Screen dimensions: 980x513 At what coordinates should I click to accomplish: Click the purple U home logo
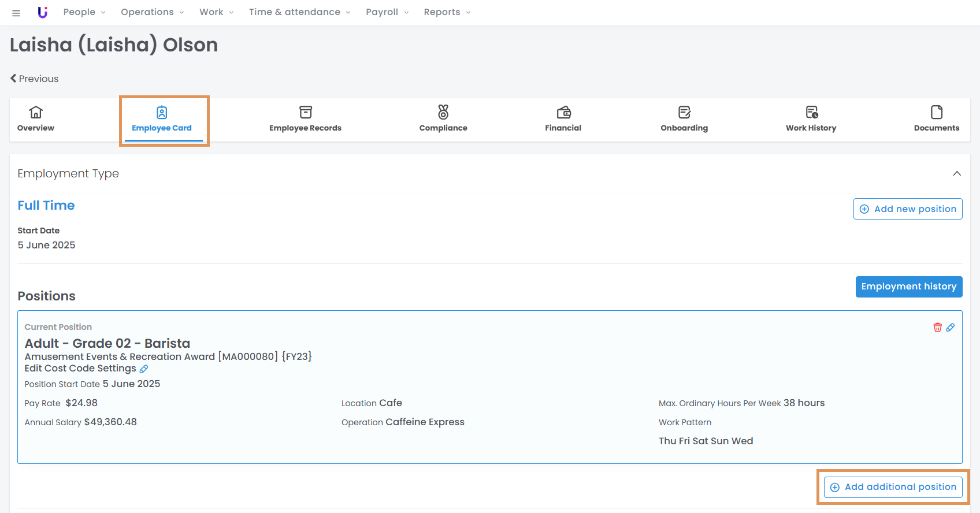point(42,12)
